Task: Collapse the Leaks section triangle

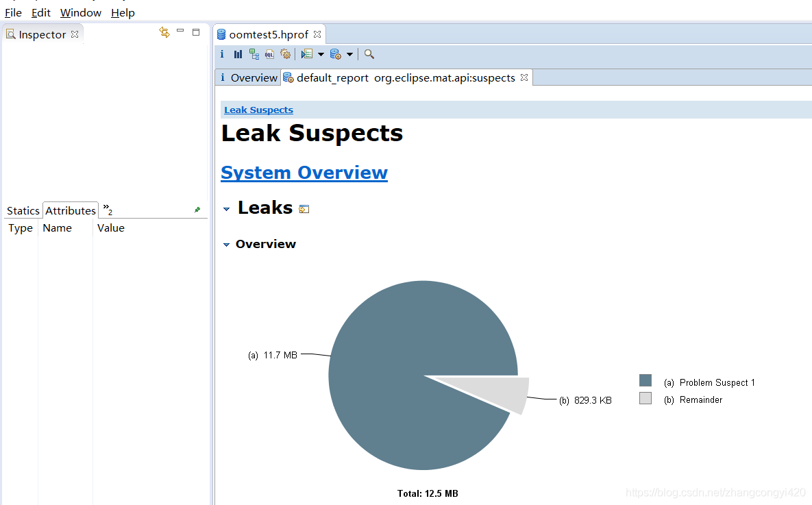Action: click(227, 209)
